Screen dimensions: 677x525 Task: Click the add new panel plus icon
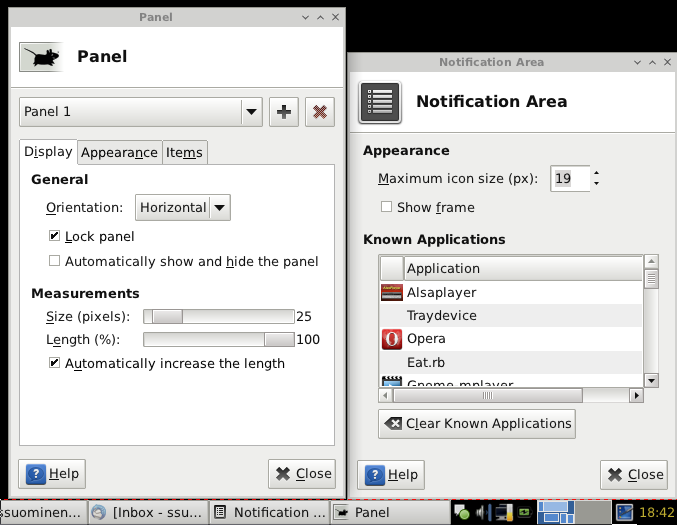[x=284, y=112]
